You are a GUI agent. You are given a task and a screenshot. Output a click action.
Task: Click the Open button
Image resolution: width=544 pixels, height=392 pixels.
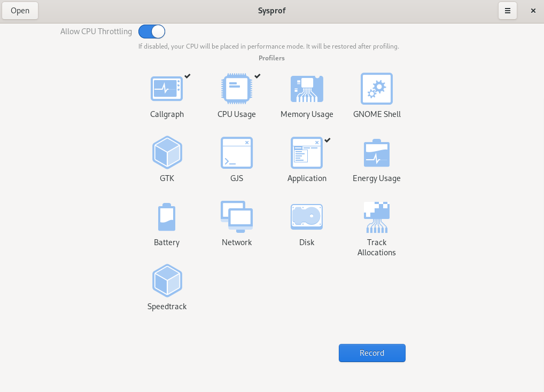20,11
